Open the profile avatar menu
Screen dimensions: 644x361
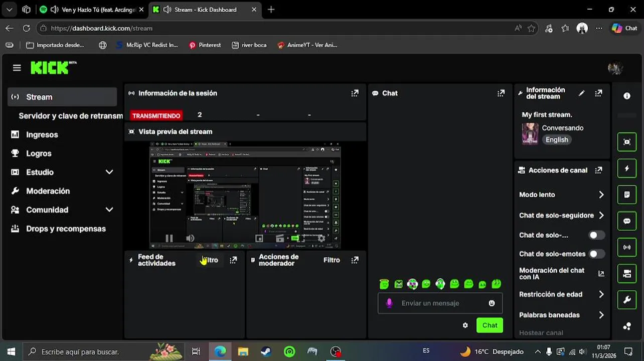[x=615, y=68]
